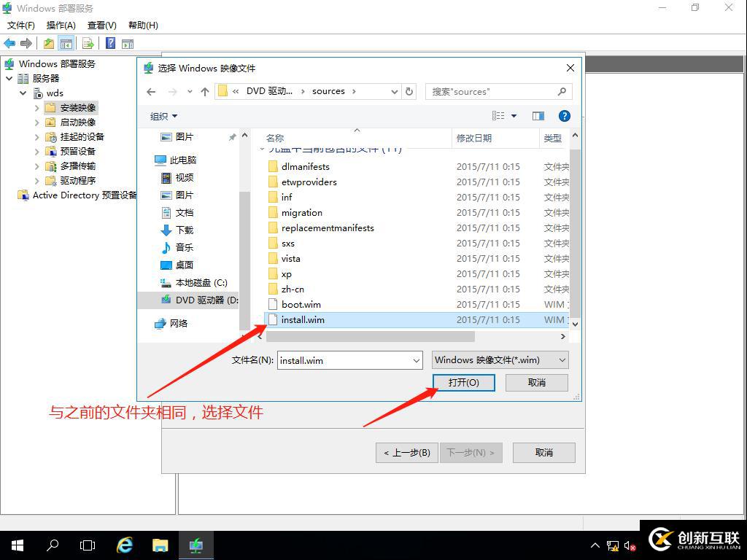The image size is (747, 560).
Task: Open the Help icon in the WDS toolbar
Action: coord(110,43)
